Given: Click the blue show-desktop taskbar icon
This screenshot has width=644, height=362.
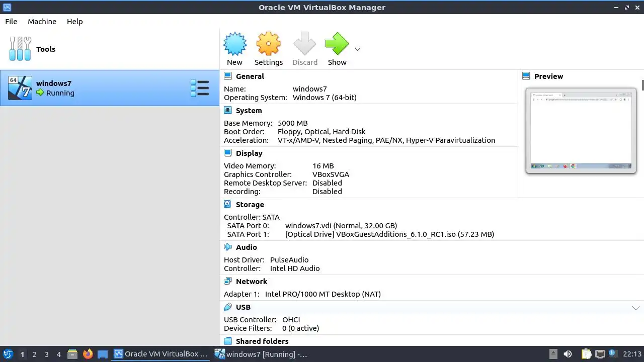Looking at the screenshot, I should coord(103,354).
